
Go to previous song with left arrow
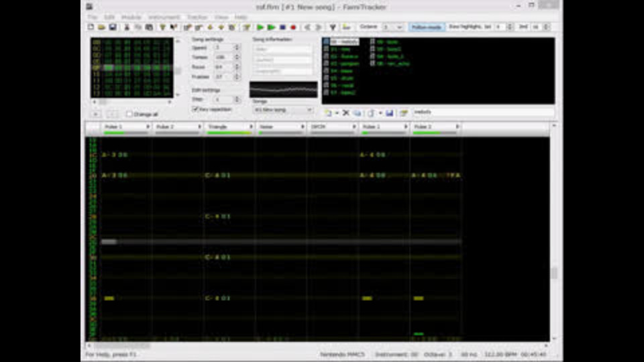(x=307, y=27)
